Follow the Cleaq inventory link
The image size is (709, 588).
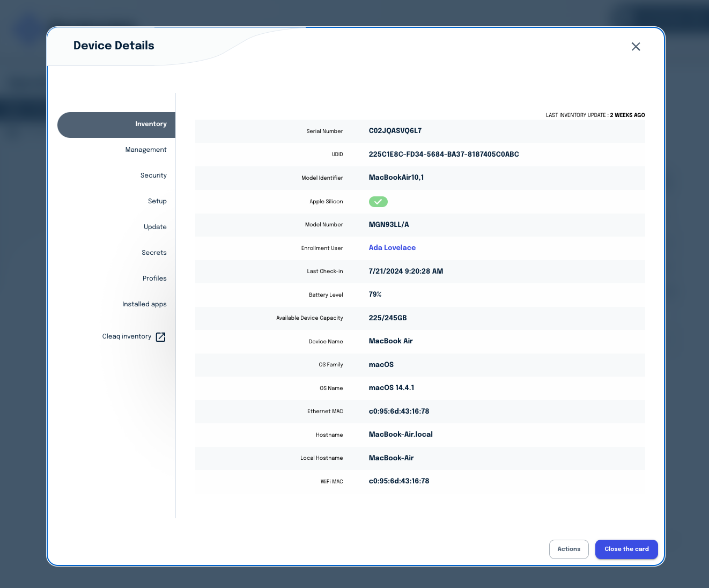click(127, 336)
